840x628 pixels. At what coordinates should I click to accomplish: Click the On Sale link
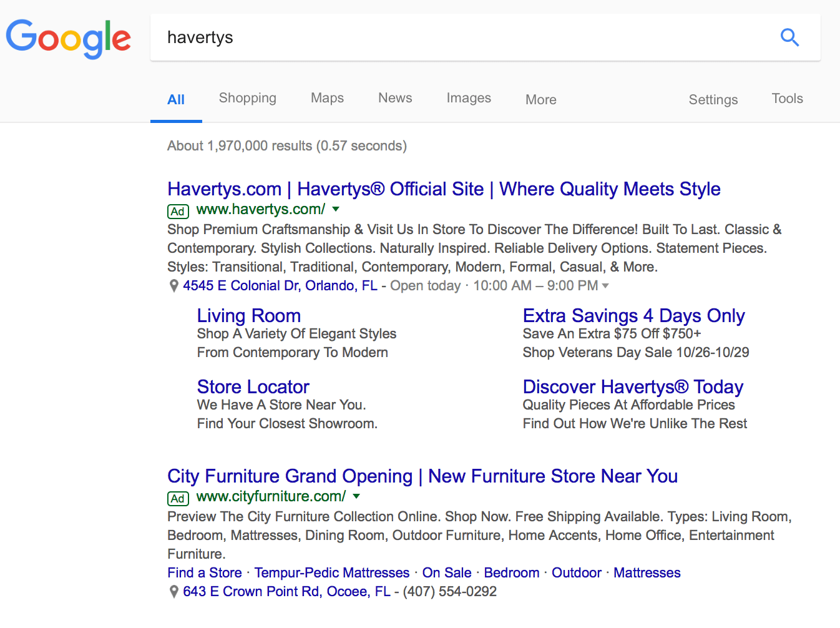click(x=447, y=573)
